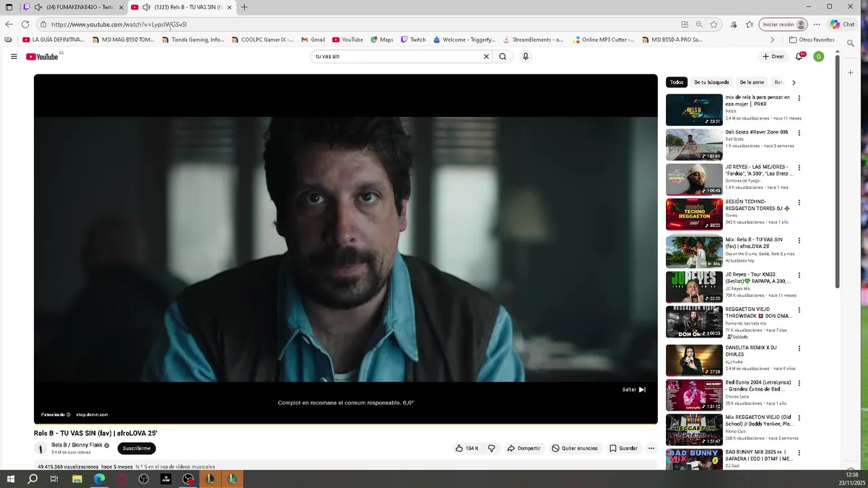Select the Todos filter chip
The image size is (868, 488).
click(x=677, y=82)
